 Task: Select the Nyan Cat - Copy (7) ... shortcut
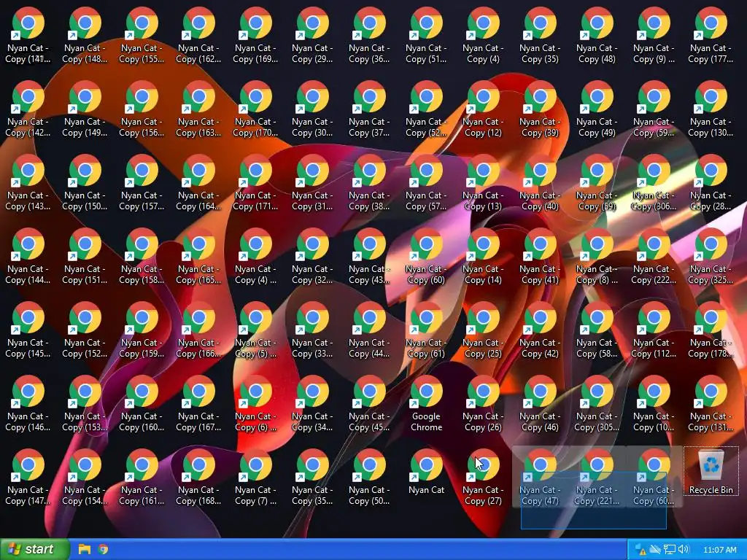(x=255, y=477)
